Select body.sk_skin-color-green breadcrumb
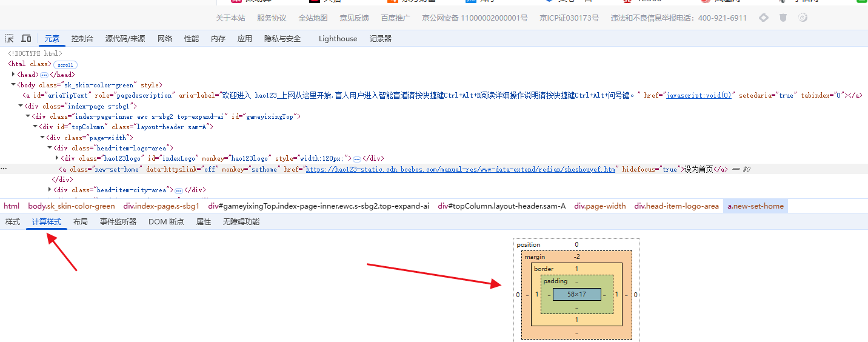868x342 pixels. pyautogui.click(x=72, y=206)
